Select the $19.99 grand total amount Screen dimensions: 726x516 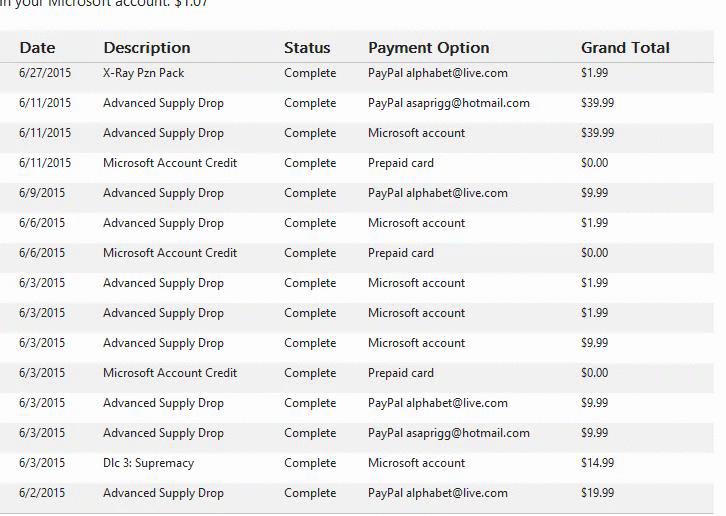pyautogui.click(x=597, y=493)
